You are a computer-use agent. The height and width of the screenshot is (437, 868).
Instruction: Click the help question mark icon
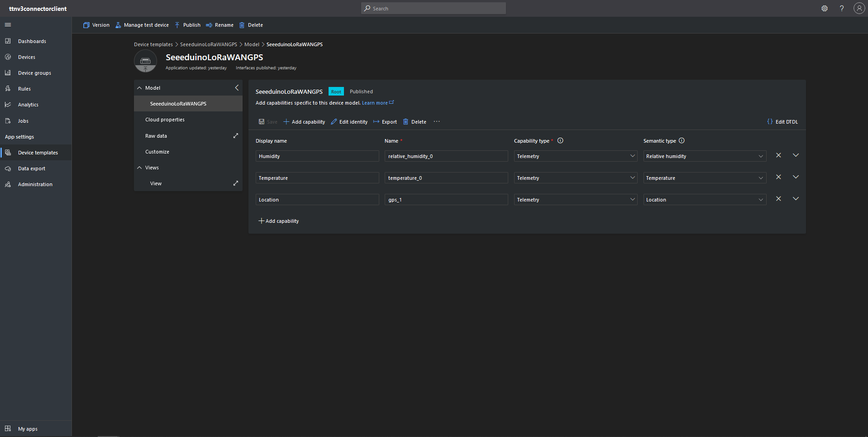point(842,9)
